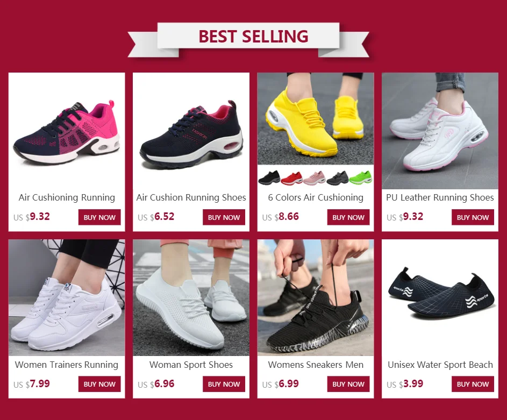The height and width of the screenshot is (420, 507).
Task: Click the Unisex Water Sport Beach title
Action: (x=440, y=365)
